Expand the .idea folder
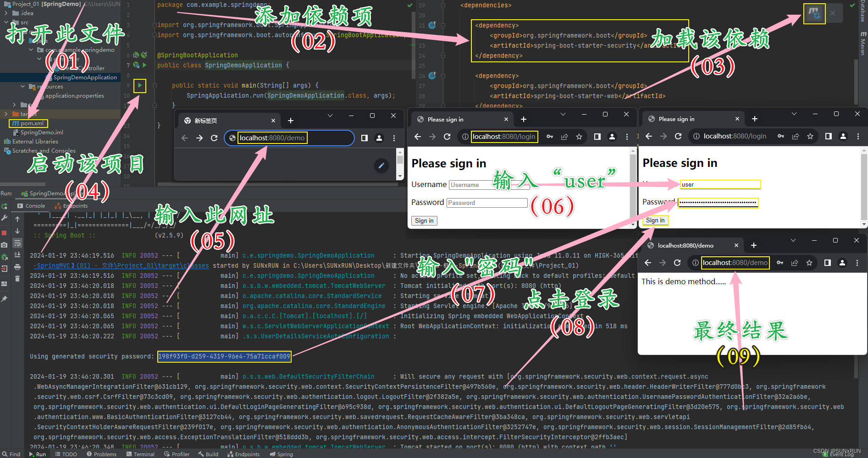This screenshot has height=458, width=868. (6, 13)
